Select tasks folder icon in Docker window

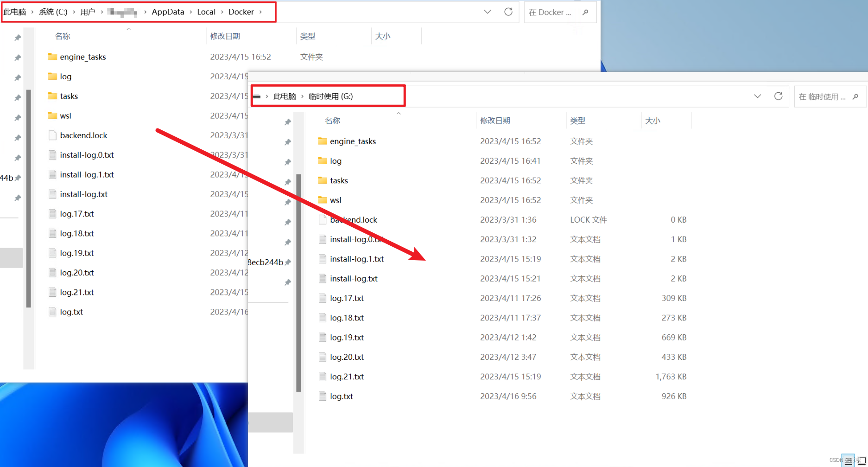[52, 96]
